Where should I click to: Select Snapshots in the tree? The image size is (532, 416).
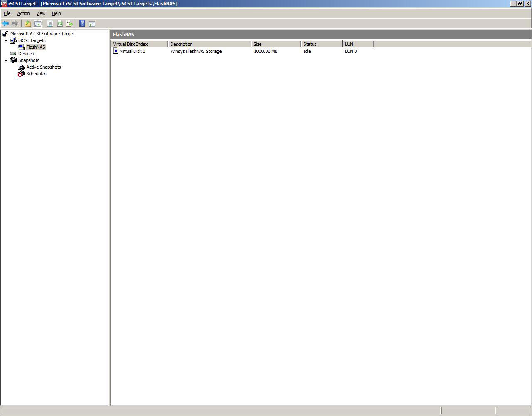[x=29, y=60]
